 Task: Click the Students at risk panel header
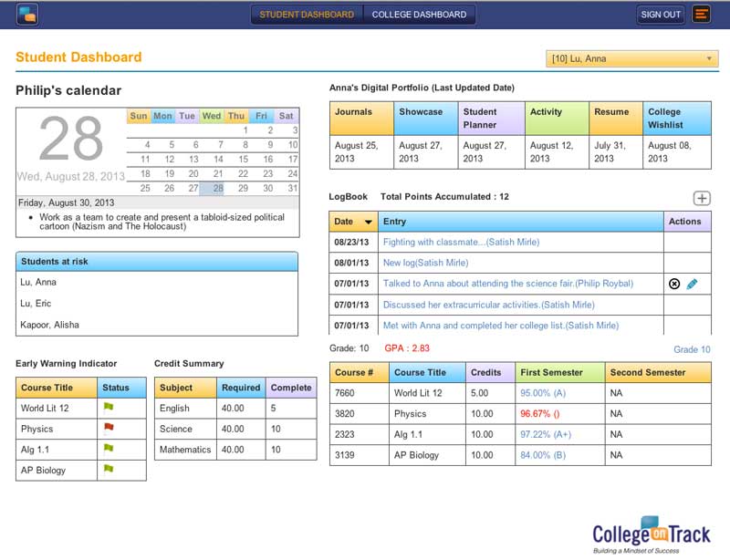[157, 262]
